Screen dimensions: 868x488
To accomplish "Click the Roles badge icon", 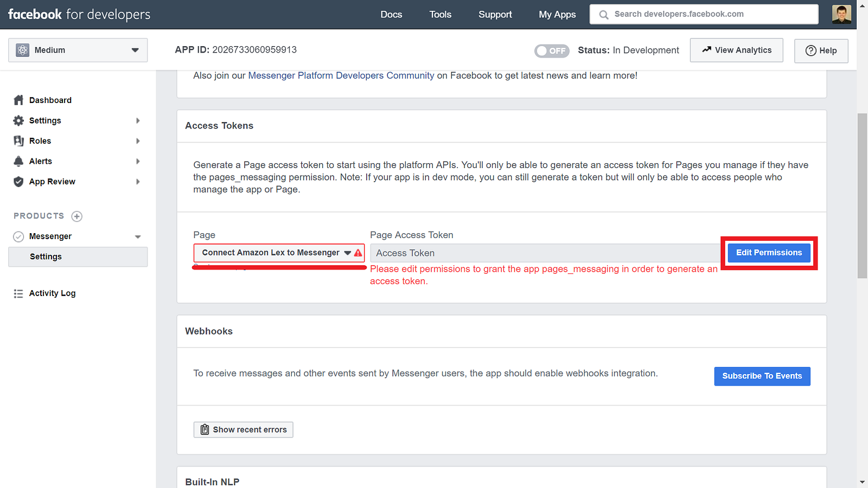I will pos(18,141).
